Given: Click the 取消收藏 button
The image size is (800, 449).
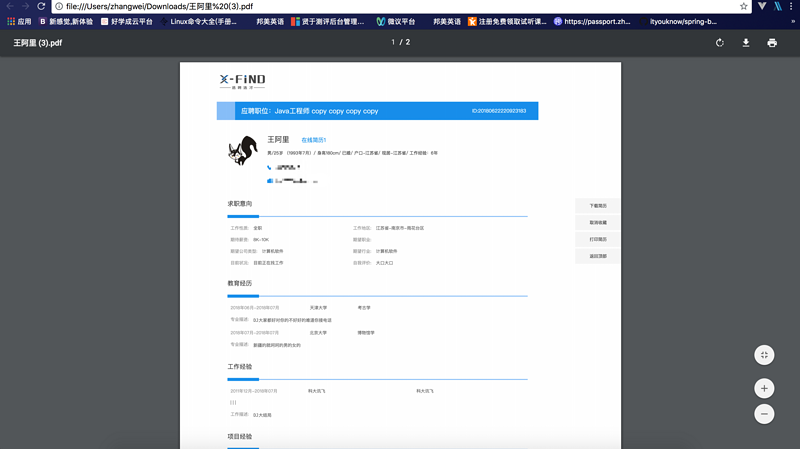Looking at the screenshot, I should coord(598,223).
